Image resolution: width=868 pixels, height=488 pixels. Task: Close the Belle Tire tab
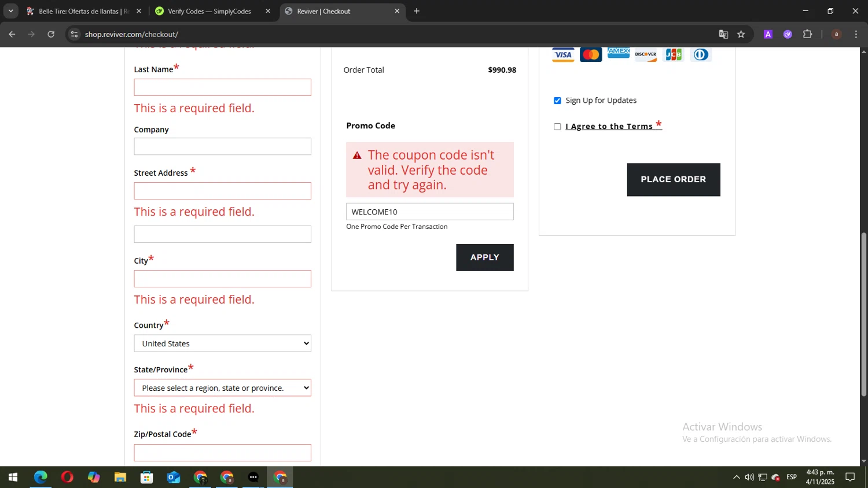coord(139,11)
